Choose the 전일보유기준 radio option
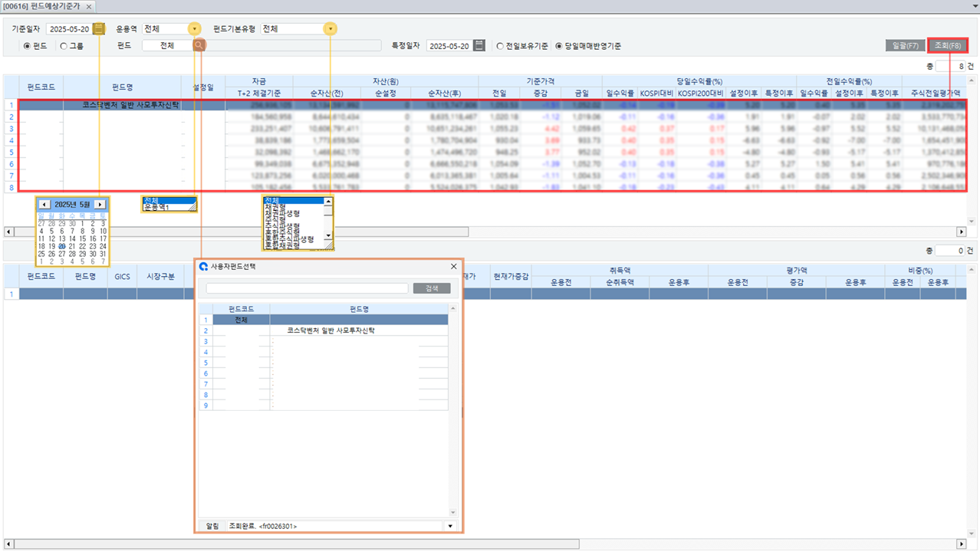Screen dimensions: 980x552 (x=500, y=46)
